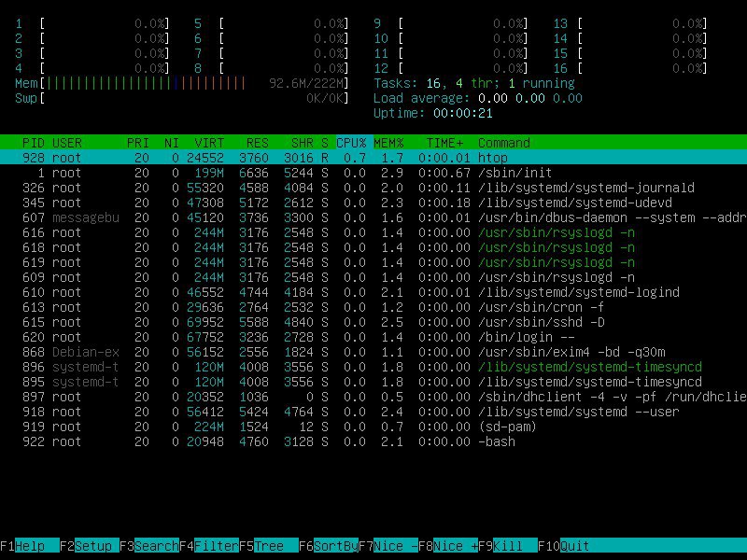
Task: Select the htop process row
Action: coord(373,158)
